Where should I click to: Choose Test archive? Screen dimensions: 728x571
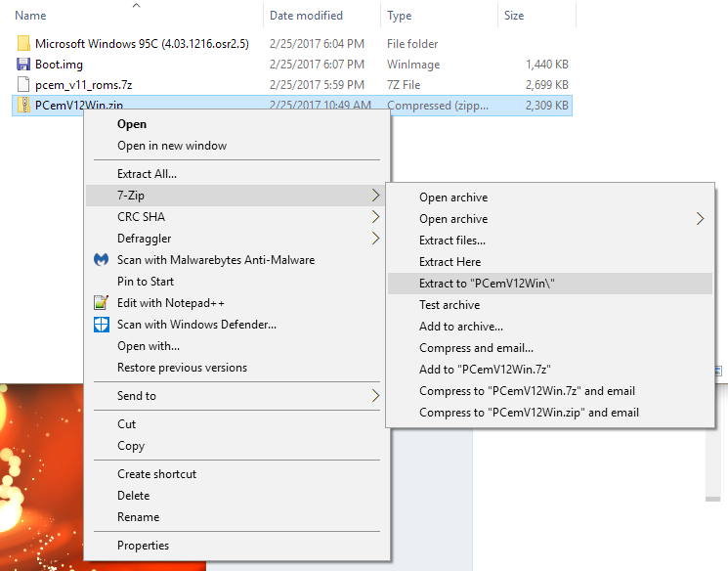[550, 305]
